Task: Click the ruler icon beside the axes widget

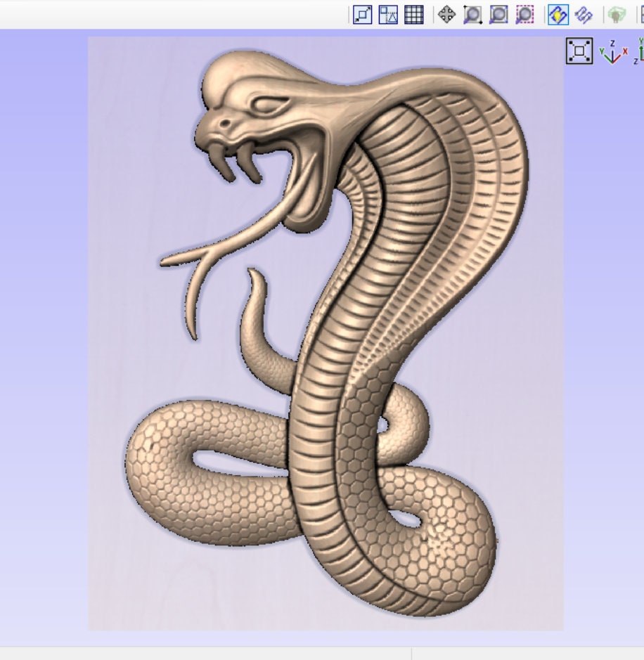Action: point(640,53)
